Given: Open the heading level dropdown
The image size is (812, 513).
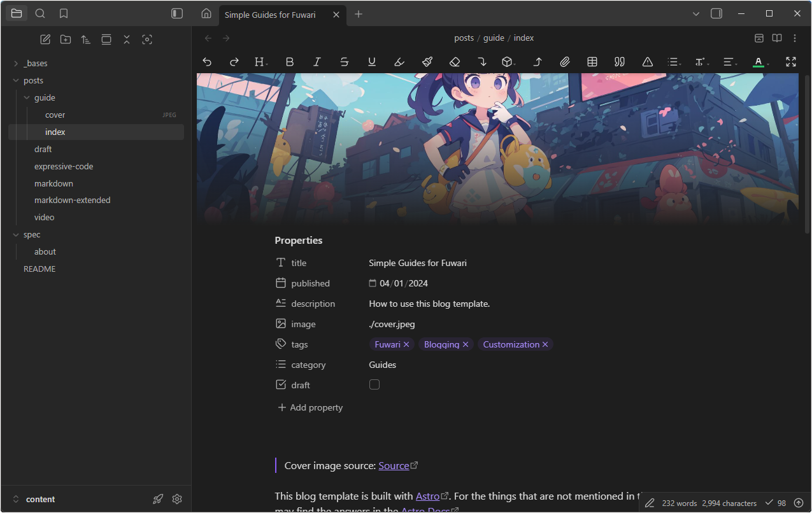Looking at the screenshot, I should pyautogui.click(x=260, y=62).
